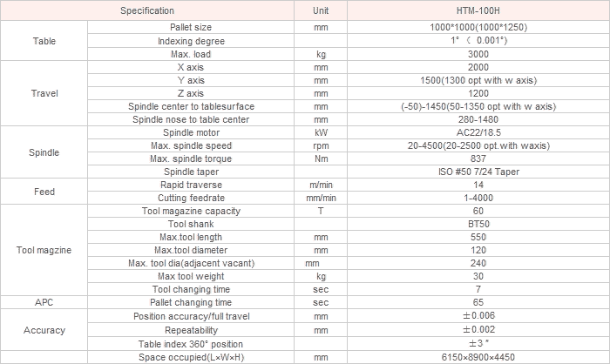Select the Cutting feedrate value 1-4000
Viewport: 610px width, 364px height.
coord(478,198)
